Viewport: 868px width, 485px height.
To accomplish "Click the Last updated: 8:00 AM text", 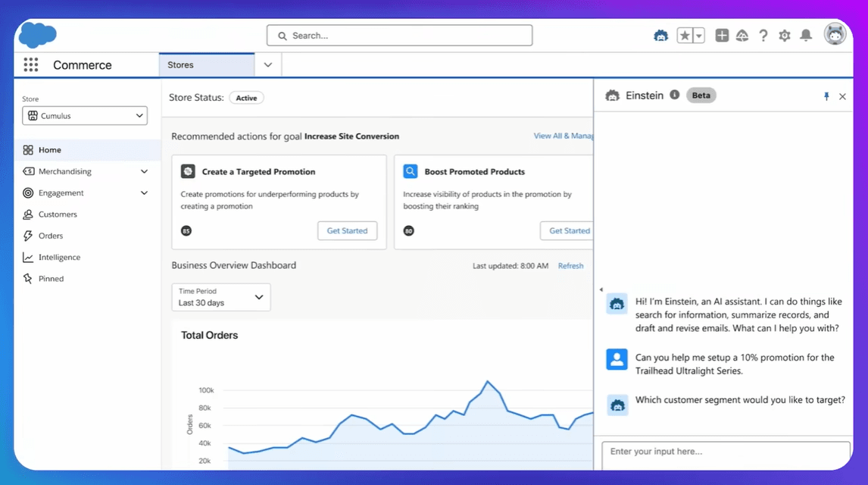I will pos(510,266).
